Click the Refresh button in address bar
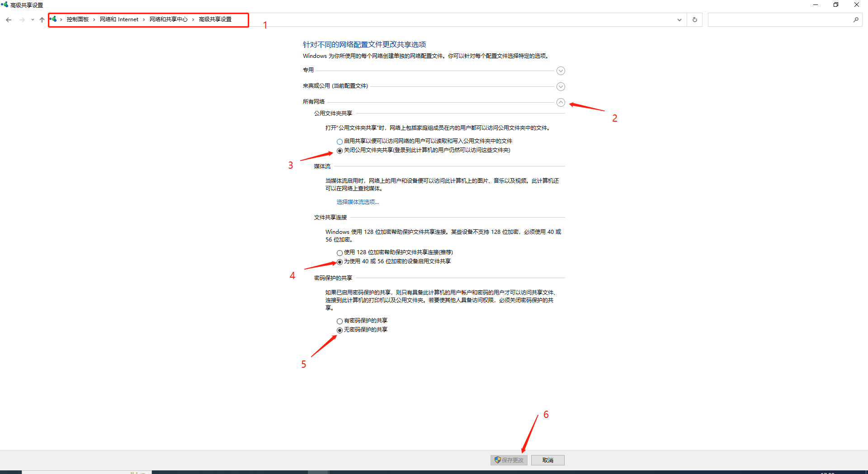The height and width of the screenshot is (474, 868). coord(694,19)
